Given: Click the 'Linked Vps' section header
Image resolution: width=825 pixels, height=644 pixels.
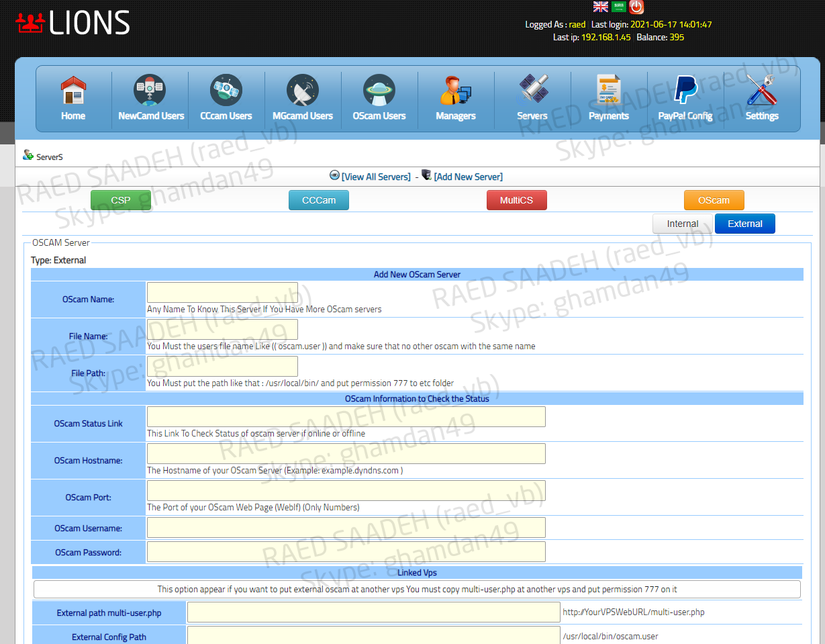Looking at the screenshot, I should (x=417, y=573).
